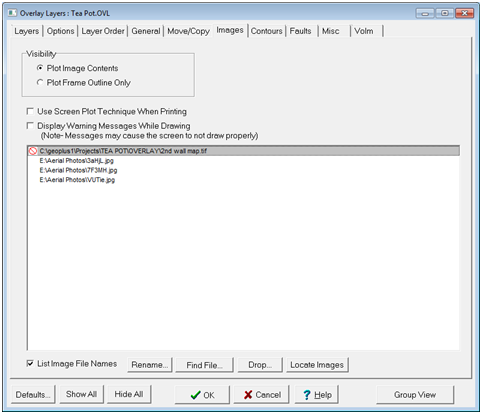
Task: Click the Find File... button
Action: point(204,365)
